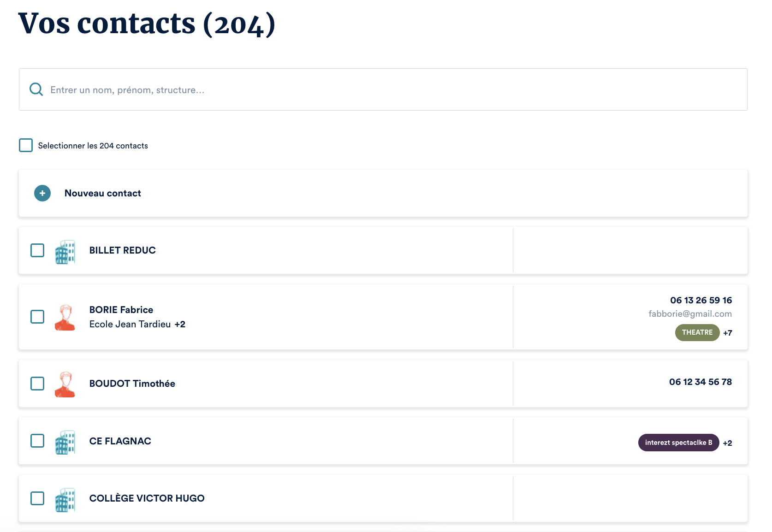Screen dimensions: 772x532
Task: Check the CE FLAGNAC checkbox
Action: 37,441
